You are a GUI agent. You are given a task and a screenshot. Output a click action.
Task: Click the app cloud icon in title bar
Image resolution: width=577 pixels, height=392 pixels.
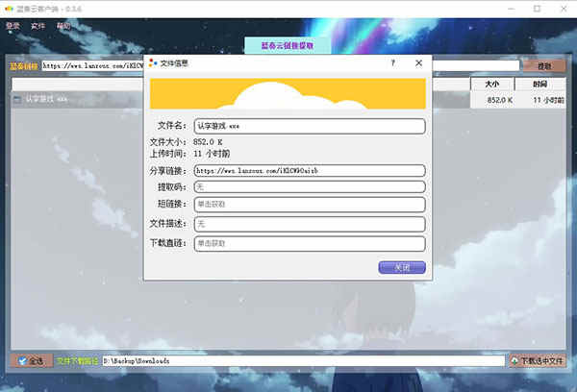[9, 9]
